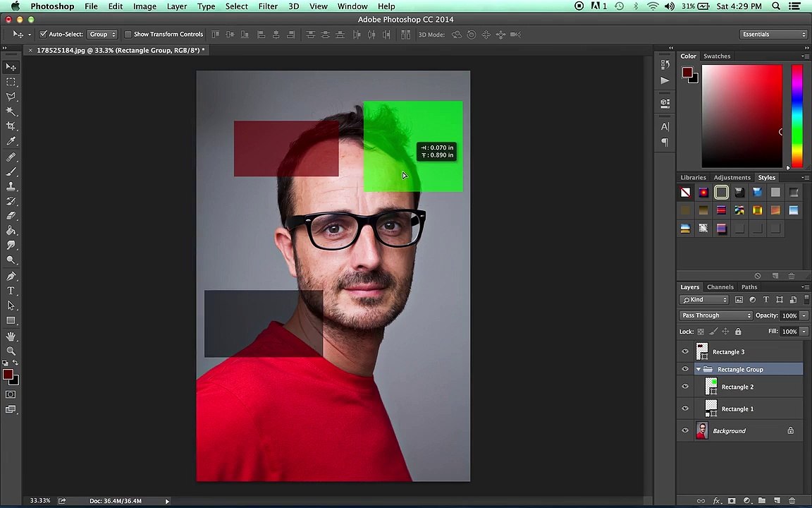Select the Path Selection tool

click(x=11, y=306)
